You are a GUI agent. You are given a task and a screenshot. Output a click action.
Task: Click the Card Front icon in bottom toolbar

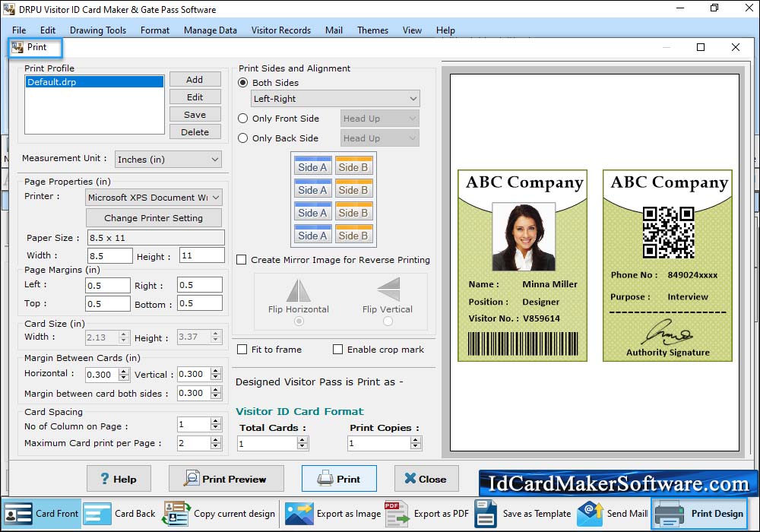coord(18,514)
